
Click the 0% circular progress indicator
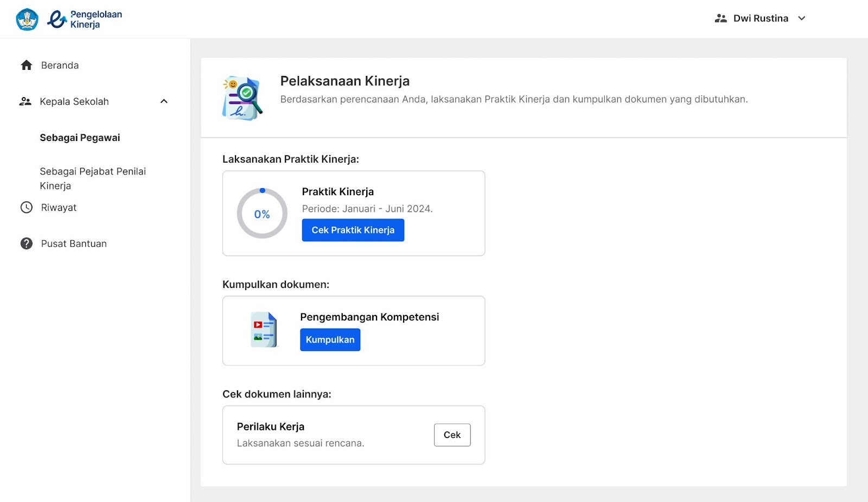pos(262,214)
